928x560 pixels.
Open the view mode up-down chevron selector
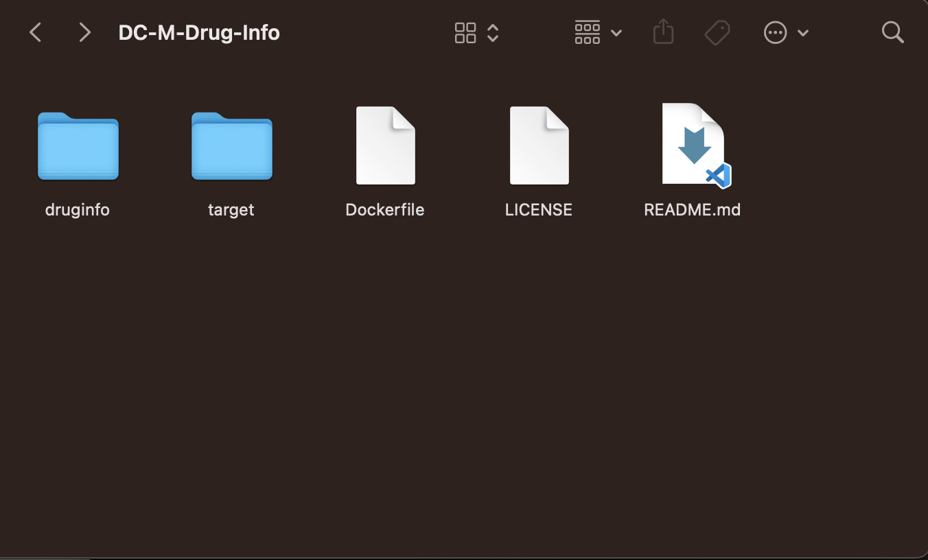(x=493, y=32)
